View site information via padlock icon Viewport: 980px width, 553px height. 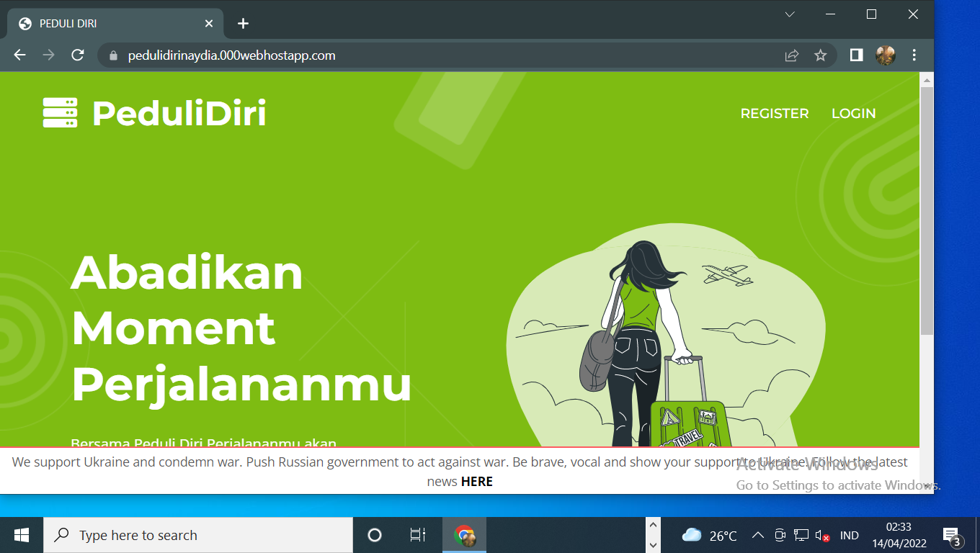(x=112, y=55)
